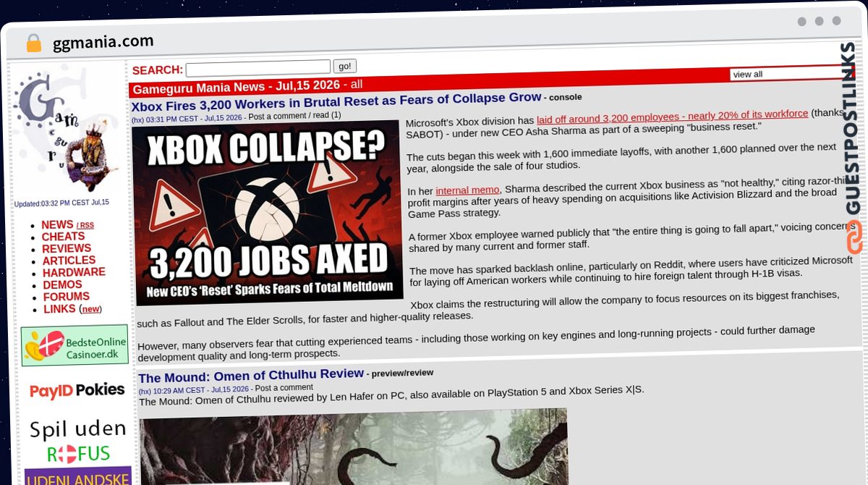The image size is (868, 485).
Task: Open the NEWS sidebar link
Action: (57, 224)
